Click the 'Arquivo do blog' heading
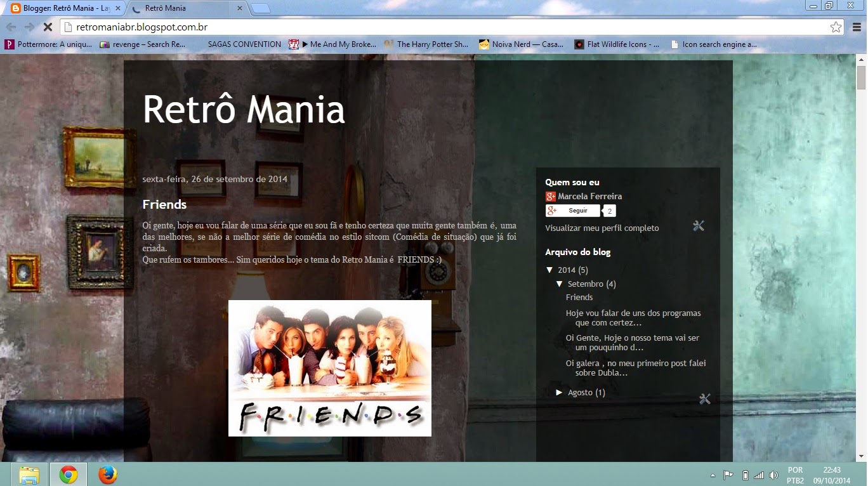 tap(578, 252)
